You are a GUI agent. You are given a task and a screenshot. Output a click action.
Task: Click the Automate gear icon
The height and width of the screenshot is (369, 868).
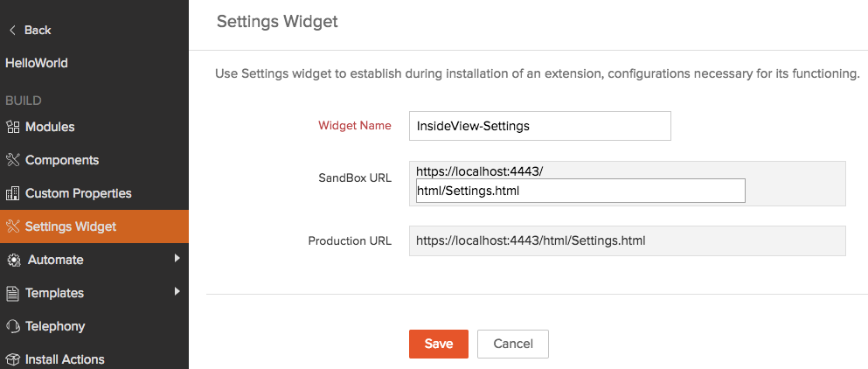[x=13, y=261]
